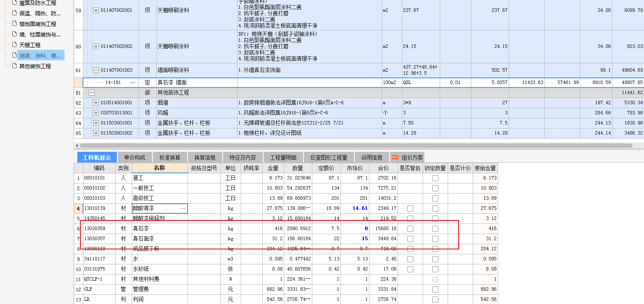Click document icon beside 墙、柱面装饰与...
Screen dimensions: 644x304
tap(14, 34)
